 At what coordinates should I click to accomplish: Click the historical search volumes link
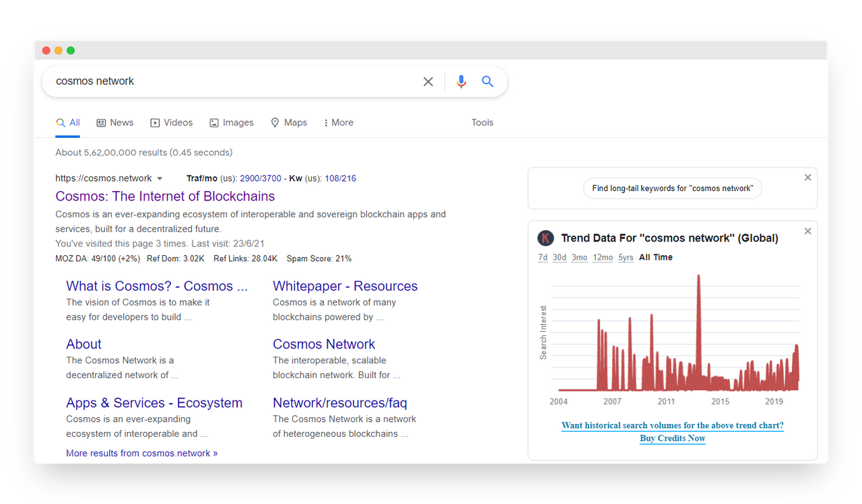pos(673,425)
